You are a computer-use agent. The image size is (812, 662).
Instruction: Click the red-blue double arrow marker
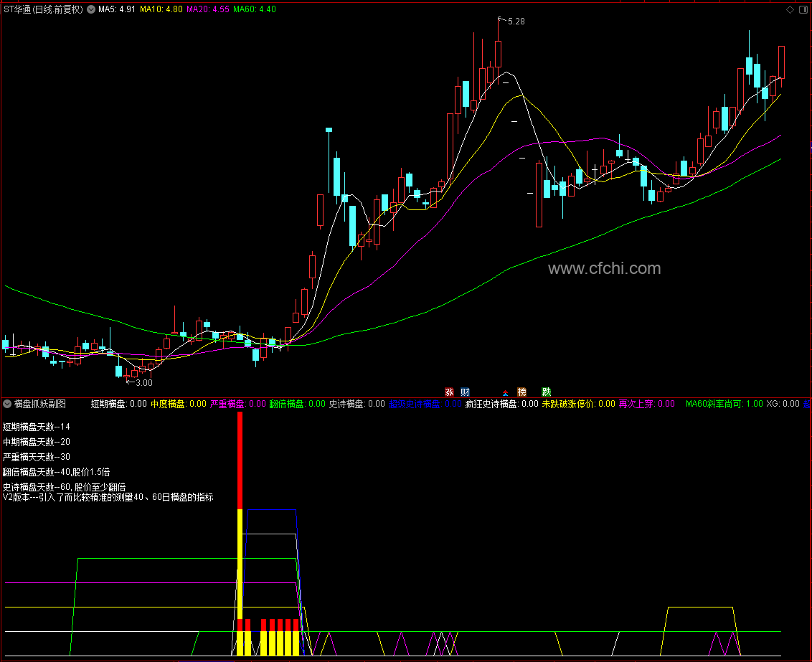pyautogui.click(x=505, y=393)
